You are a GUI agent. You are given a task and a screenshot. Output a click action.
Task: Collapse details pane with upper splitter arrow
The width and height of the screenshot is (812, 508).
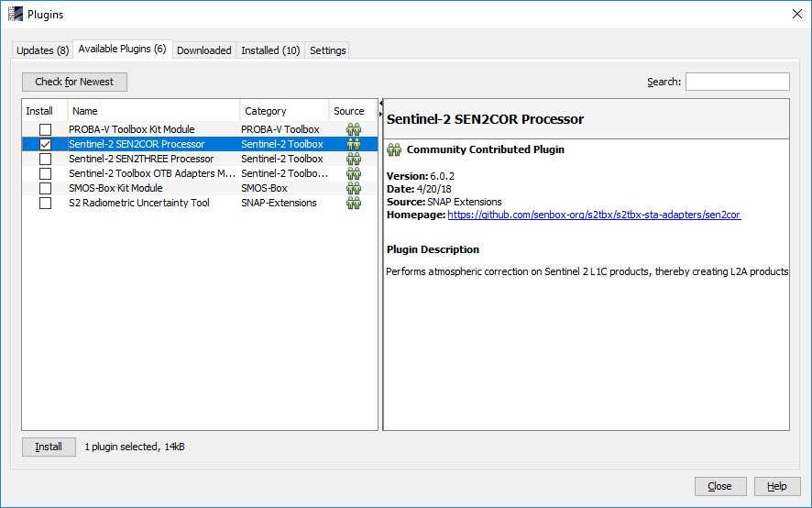click(380, 103)
